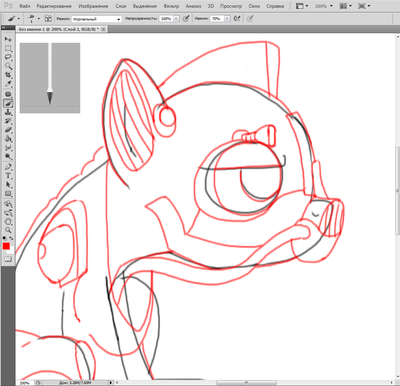400x386 pixels.
Task: Click the Непрозрачность opacity value field
Action: [x=166, y=19]
